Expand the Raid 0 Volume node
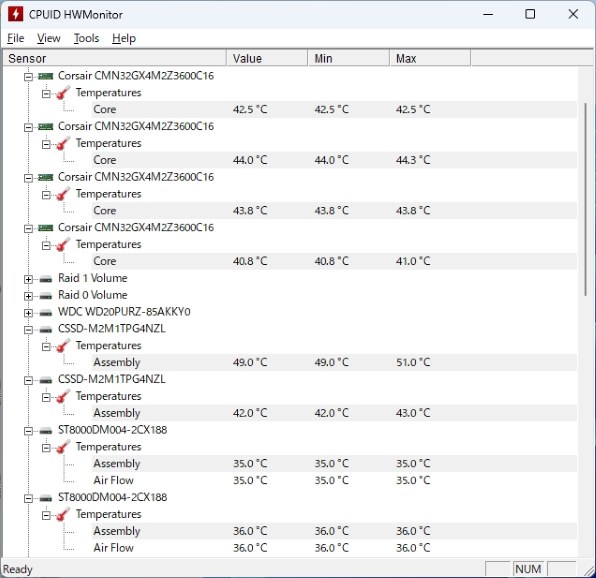Screen dimensions: 596x578 pos(28,296)
